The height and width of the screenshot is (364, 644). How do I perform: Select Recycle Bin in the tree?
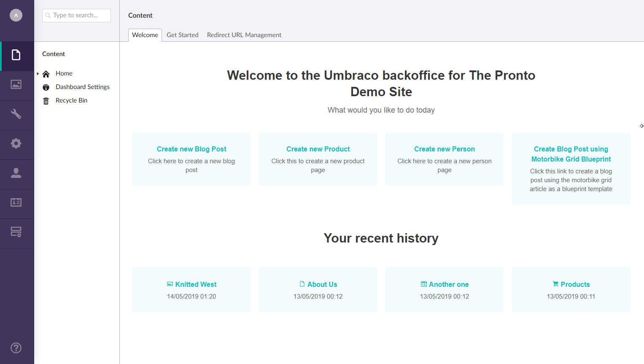tap(72, 100)
